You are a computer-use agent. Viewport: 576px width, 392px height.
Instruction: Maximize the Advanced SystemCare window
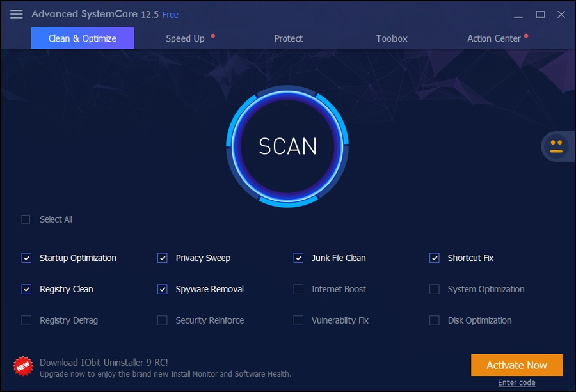pyautogui.click(x=540, y=14)
